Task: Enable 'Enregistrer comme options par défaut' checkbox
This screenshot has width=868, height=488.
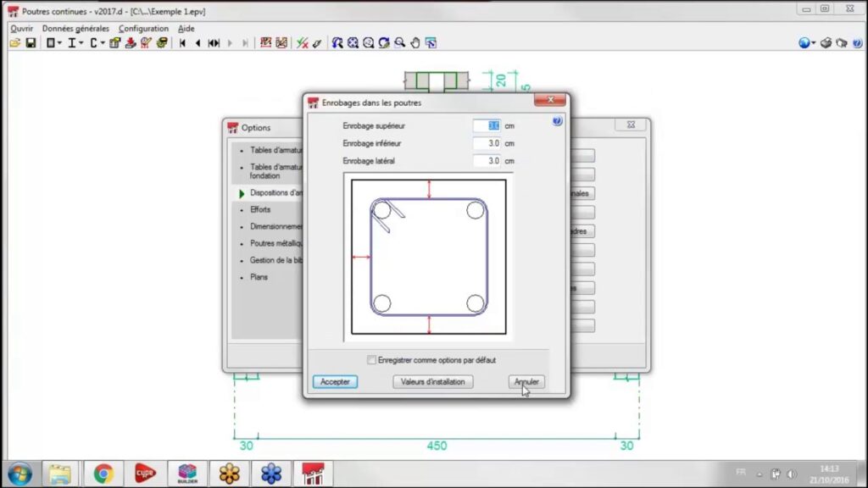Action: (371, 360)
